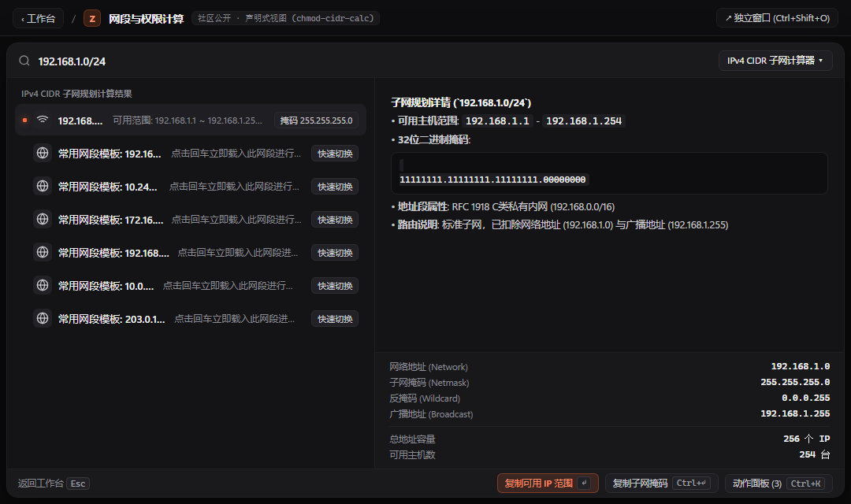Click the 网段与权限计算 title

pyautogui.click(x=146, y=19)
